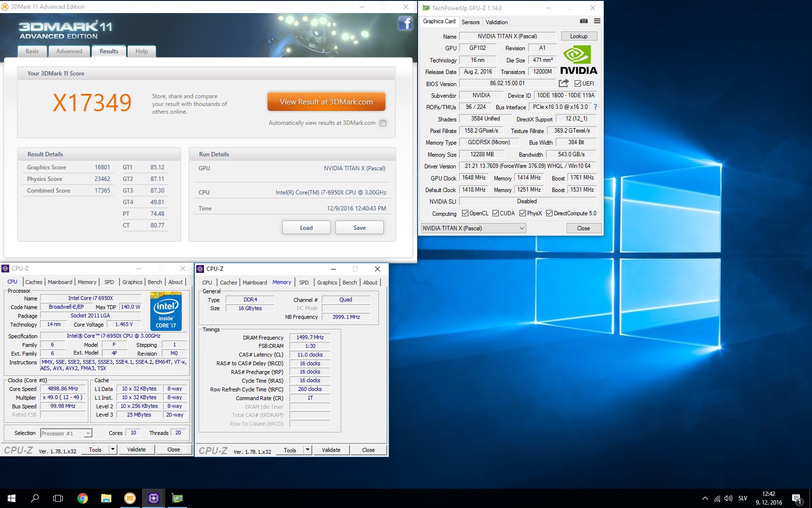Enable automatically view results at 3DMark.com
The height and width of the screenshot is (508, 812).
[x=383, y=123]
